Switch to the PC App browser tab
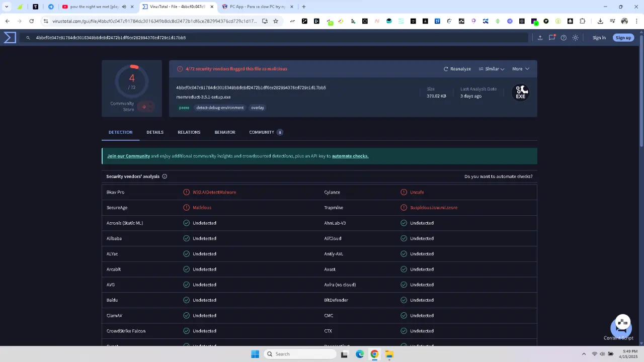644x362 pixels. 258,7
